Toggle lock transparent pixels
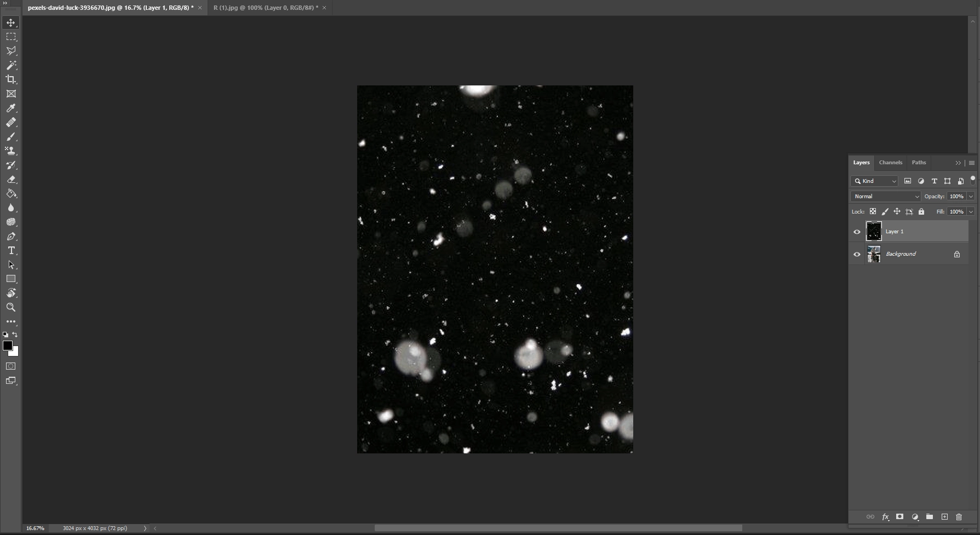This screenshot has height=535, width=980. pos(873,211)
